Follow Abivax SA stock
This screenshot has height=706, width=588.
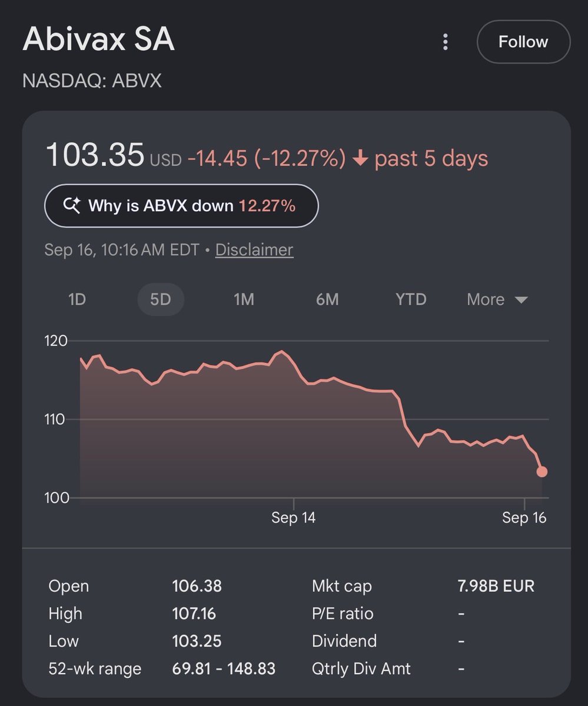click(x=523, y=42)
